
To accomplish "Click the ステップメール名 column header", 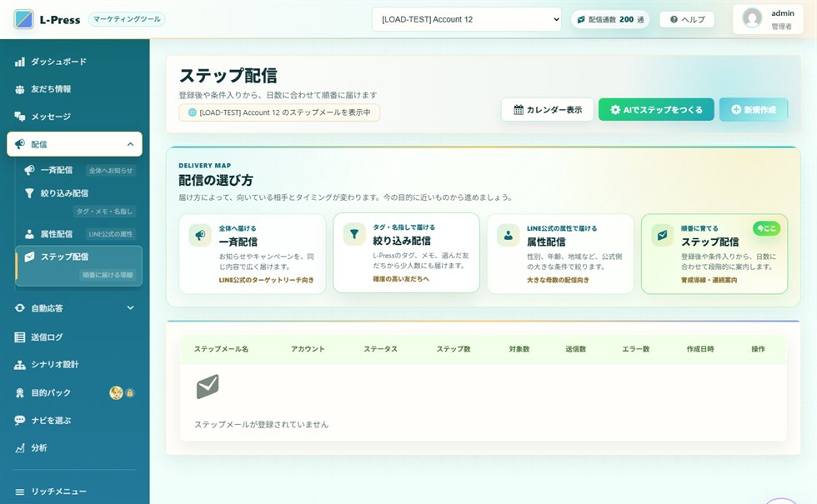I will [x=221, y=349].
